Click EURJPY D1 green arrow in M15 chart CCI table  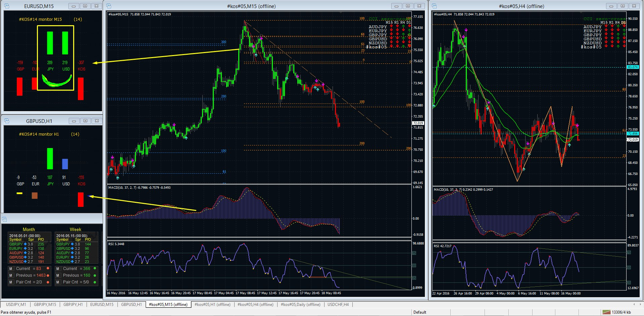409,30
